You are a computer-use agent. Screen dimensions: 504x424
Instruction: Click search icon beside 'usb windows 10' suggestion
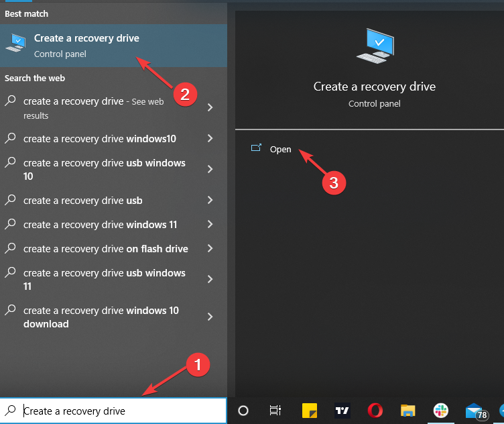click(10, 162)
